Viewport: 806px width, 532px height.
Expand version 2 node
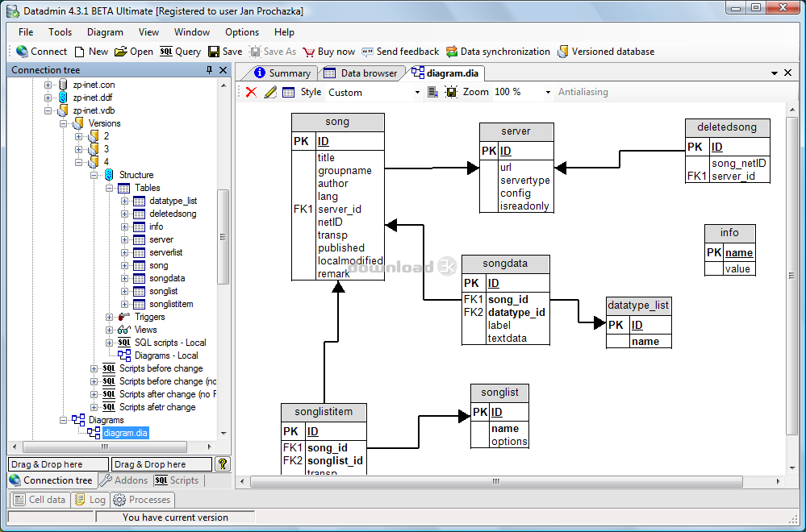(78, 136)
